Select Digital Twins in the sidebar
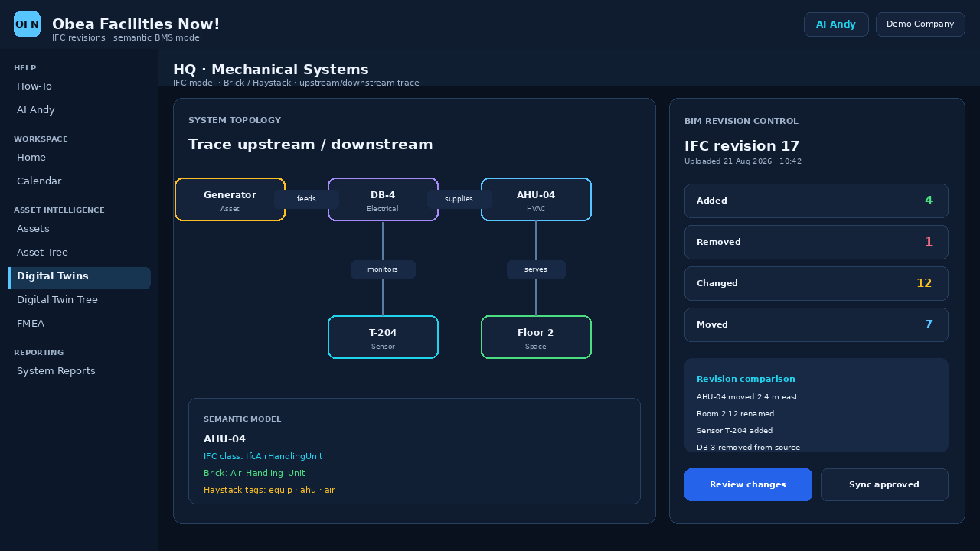The width and height of the screenshot is (980, 551). (x=79, y=276)
